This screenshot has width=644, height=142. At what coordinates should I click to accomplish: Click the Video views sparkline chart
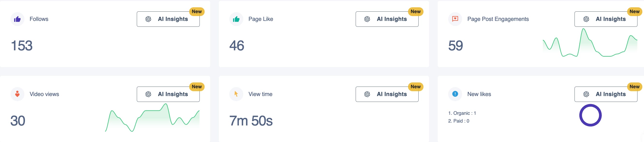pos(152,118)
